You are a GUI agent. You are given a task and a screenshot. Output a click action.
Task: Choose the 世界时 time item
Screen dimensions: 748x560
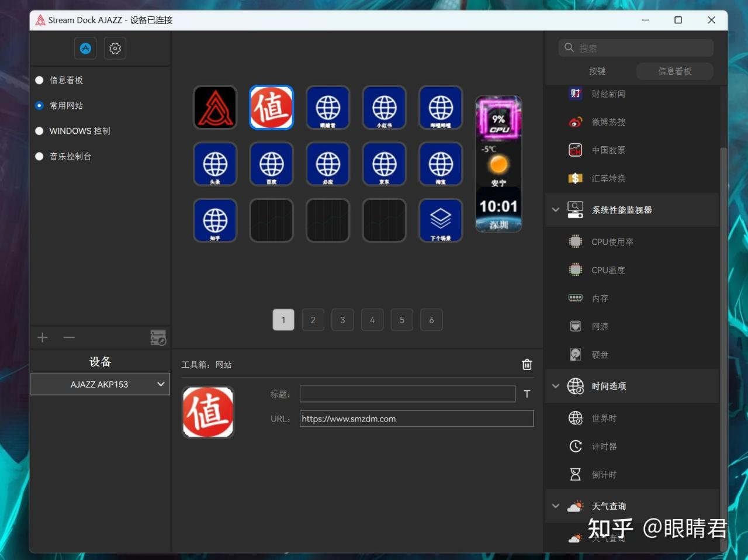tap(604, 418)
